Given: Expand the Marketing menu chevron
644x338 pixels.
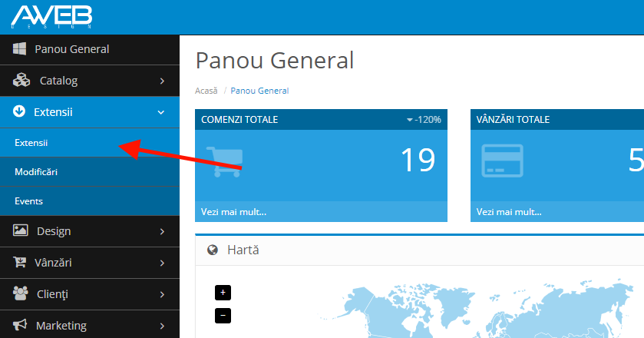Looking at the screenshot, I should [161, 326].
